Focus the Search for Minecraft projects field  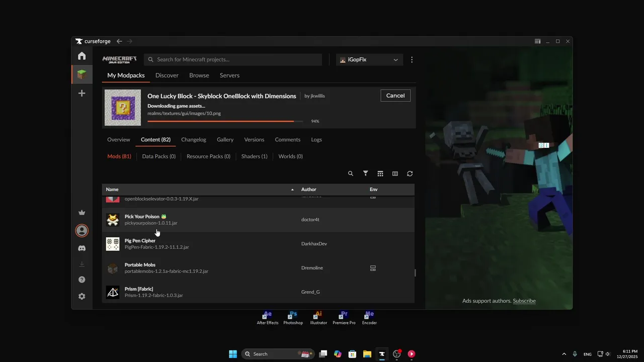233,59
